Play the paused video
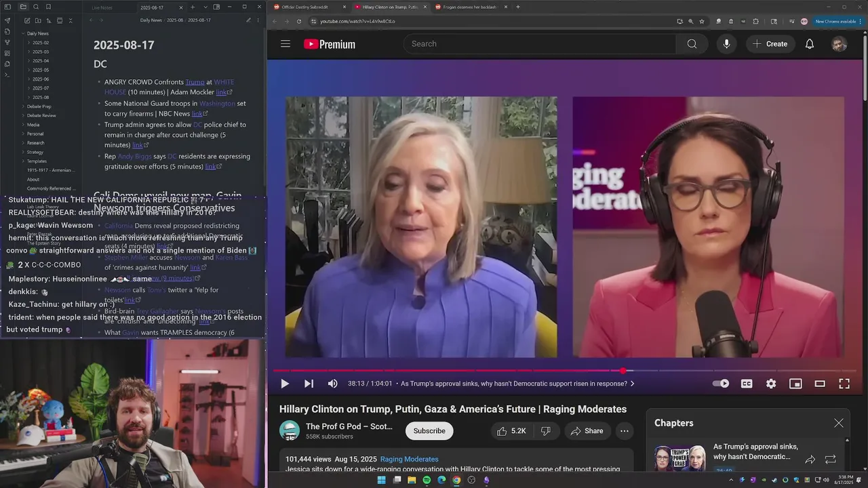Image resolution: width=868 pixels, height=488 pixels. coord(285,384)
